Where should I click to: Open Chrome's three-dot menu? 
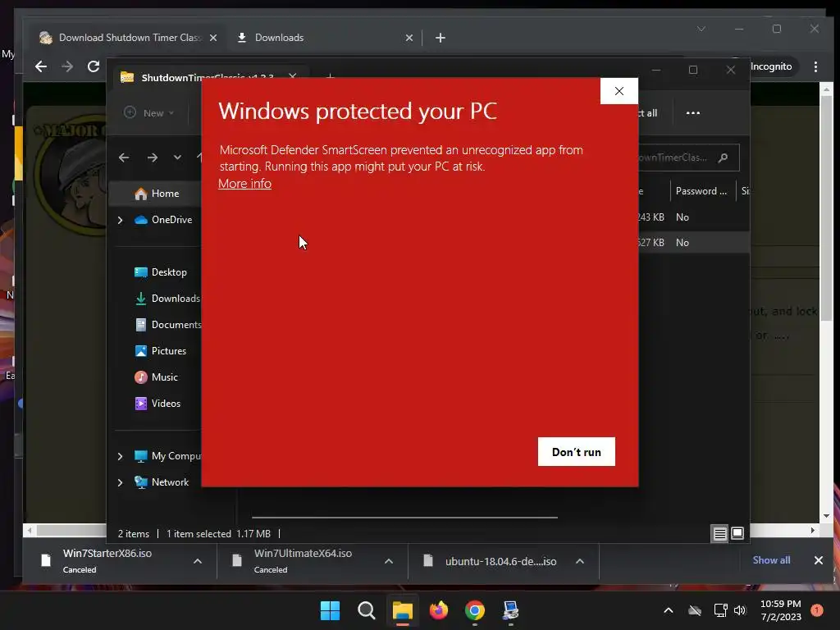click(815, 66)
